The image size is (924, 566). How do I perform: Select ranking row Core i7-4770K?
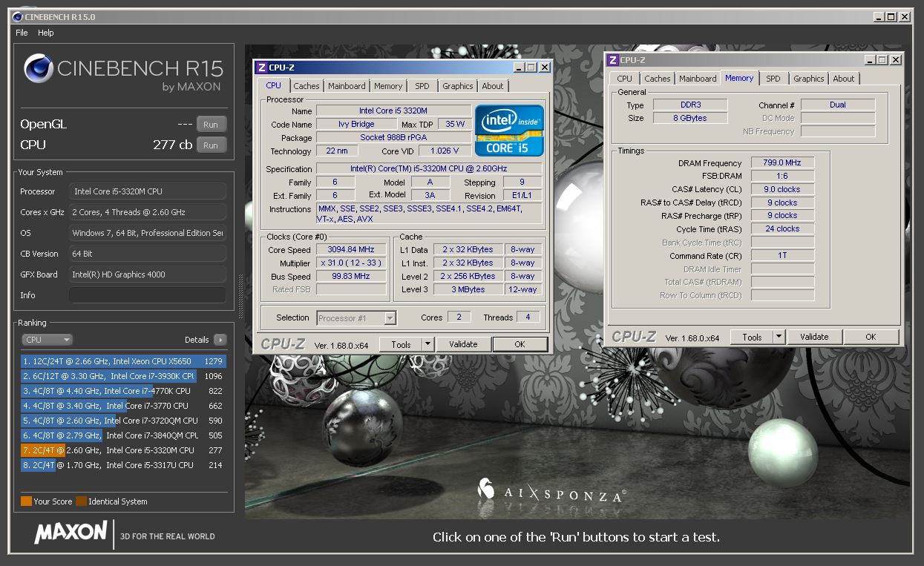[123, 391]
